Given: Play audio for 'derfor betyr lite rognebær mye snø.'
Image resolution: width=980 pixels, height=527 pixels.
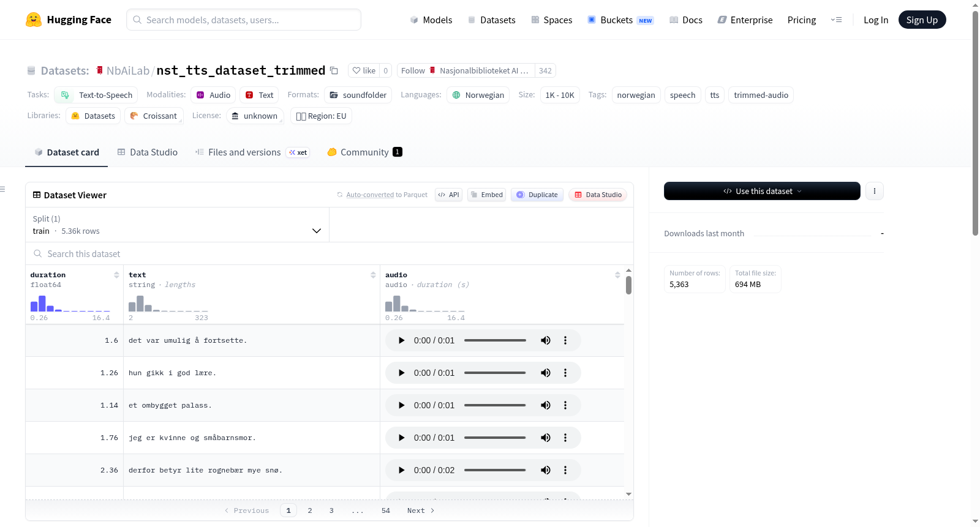Looking at the screenshot, I should (401, 470).
